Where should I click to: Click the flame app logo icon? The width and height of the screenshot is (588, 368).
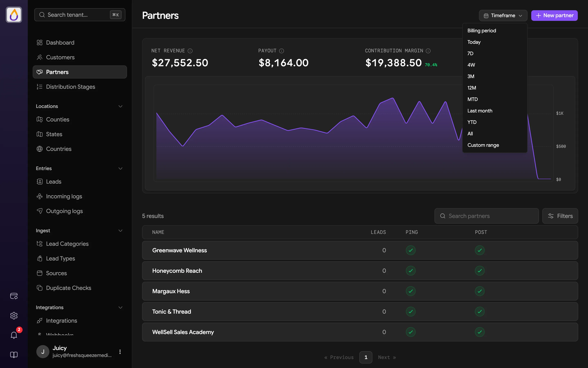click(14, 15)
